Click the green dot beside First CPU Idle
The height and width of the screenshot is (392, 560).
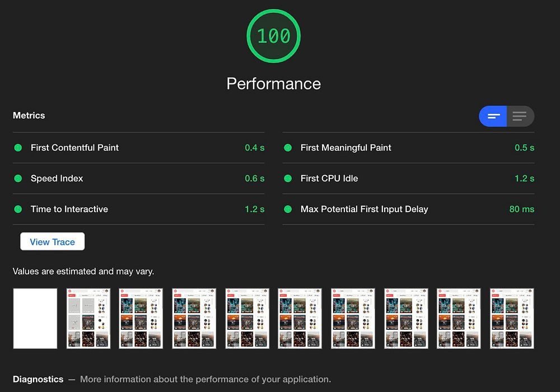pos(288,179)
